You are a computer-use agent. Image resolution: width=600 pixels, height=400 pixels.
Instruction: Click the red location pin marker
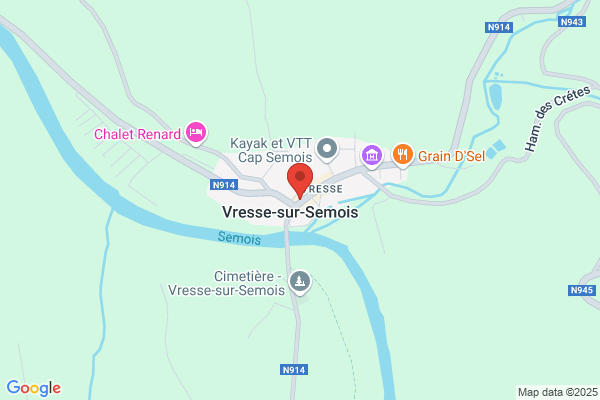pos(300,181)
